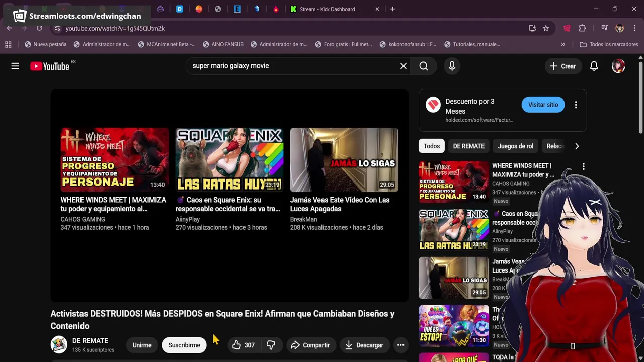The image size is (644, 362).
Task: Share the video via Compartir
Action: (310, 345)
